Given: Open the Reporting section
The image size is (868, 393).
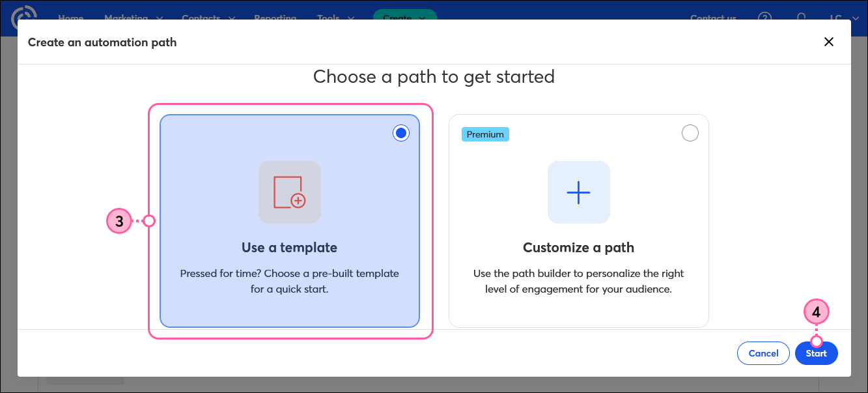Looking at the screenshot, I should (x=275, y=18).
